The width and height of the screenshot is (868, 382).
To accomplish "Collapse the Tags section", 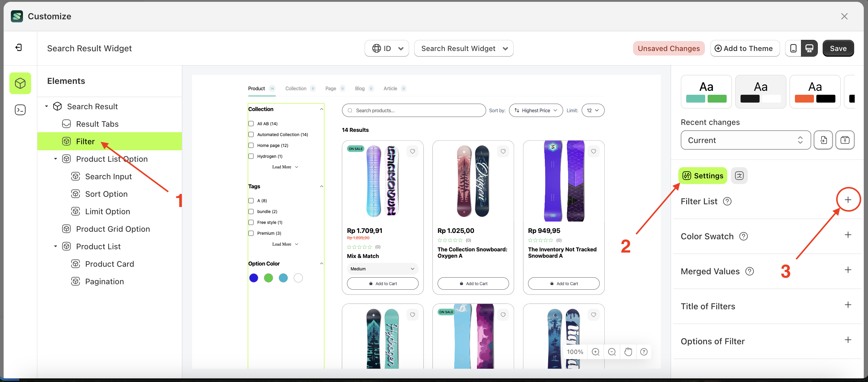I will [321, 186].
